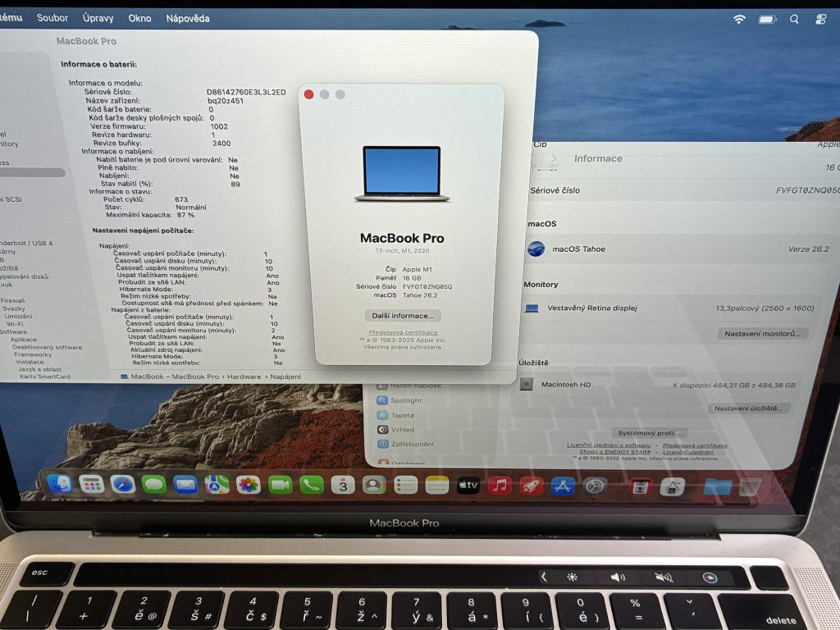This screenshot has width=840, height=630.
Task: Open Finder from the Dock
Action: (60, 484)
